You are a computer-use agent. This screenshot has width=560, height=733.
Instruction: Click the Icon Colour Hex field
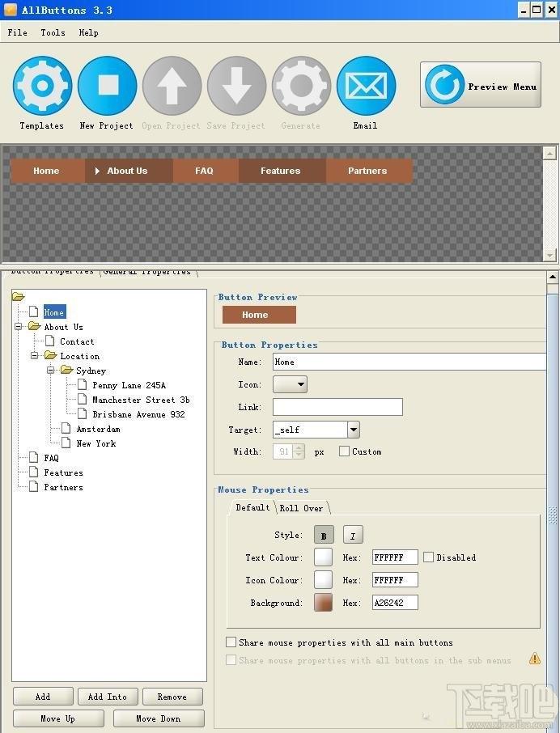[x=395, y=580]
